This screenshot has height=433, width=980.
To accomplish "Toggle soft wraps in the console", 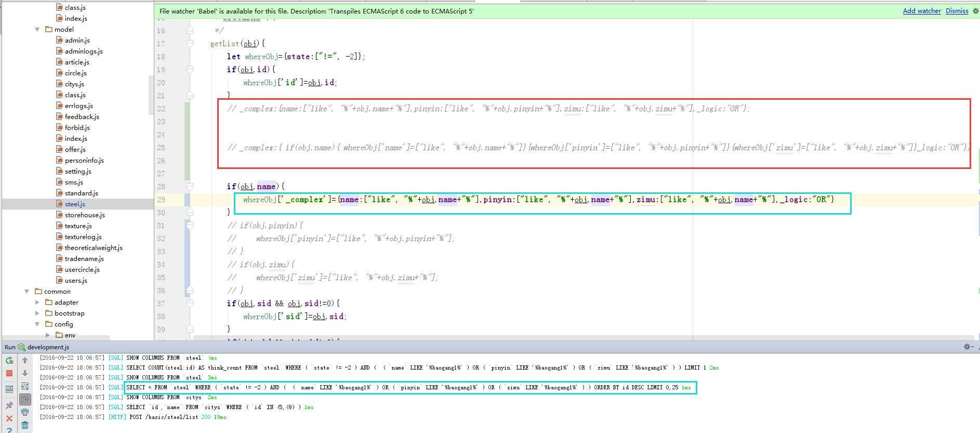I will (x=25, y=386).
